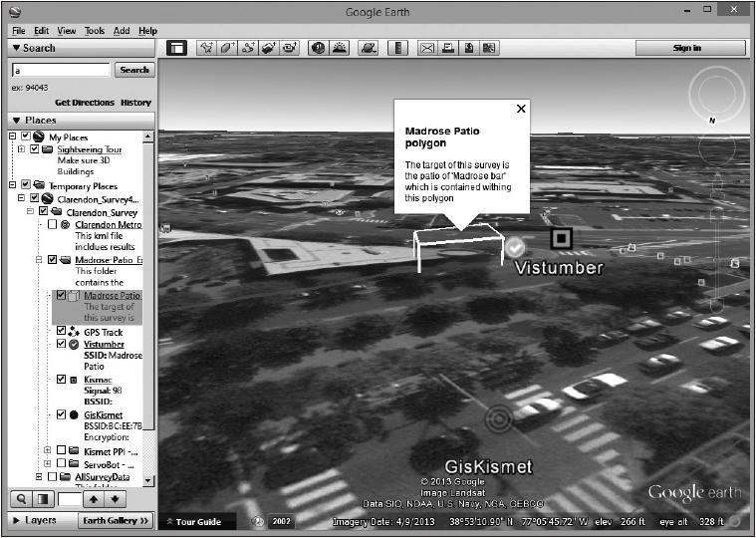
Task: Uncheck the GPS Track checkbox
Action: click(x=62, y=331)
